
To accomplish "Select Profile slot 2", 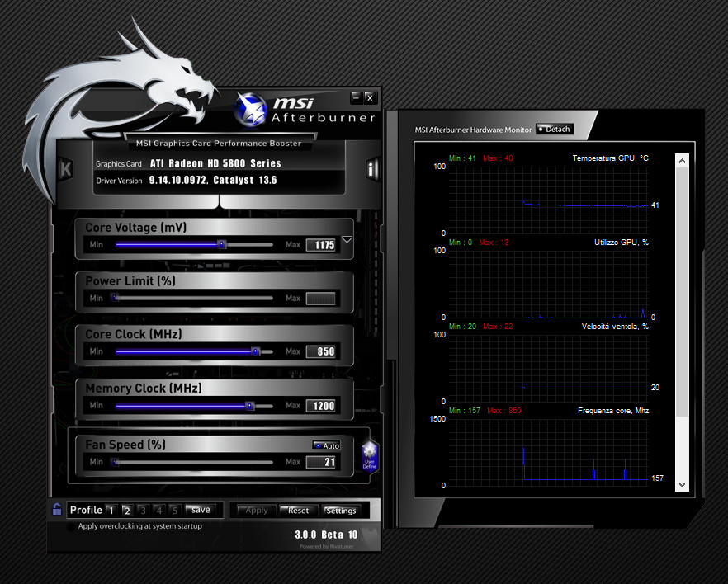I will pos(127,511).
